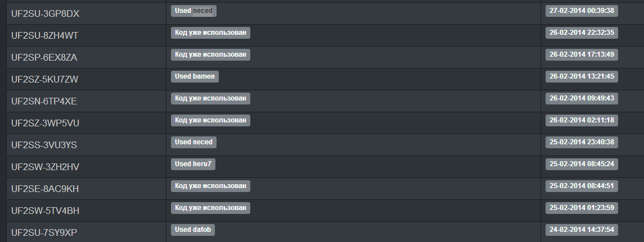Click status badge for UF2SZ-3WP5VU
This screenshot has width=644, height=242.
210,121
